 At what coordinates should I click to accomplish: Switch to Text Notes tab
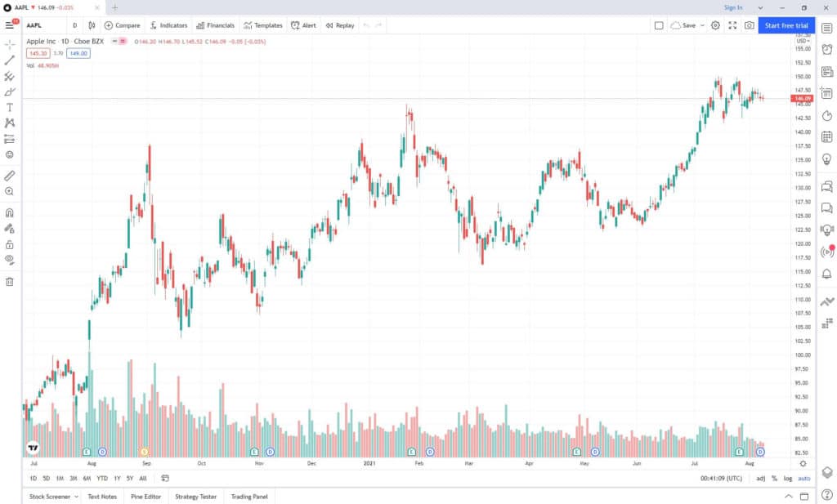click(102, 497)
